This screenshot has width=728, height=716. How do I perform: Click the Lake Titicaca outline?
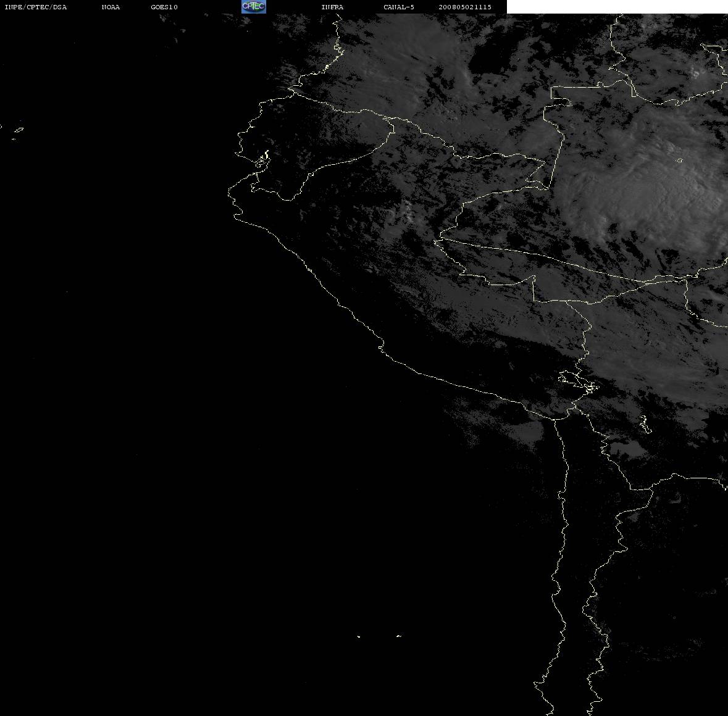click(578, 381)
